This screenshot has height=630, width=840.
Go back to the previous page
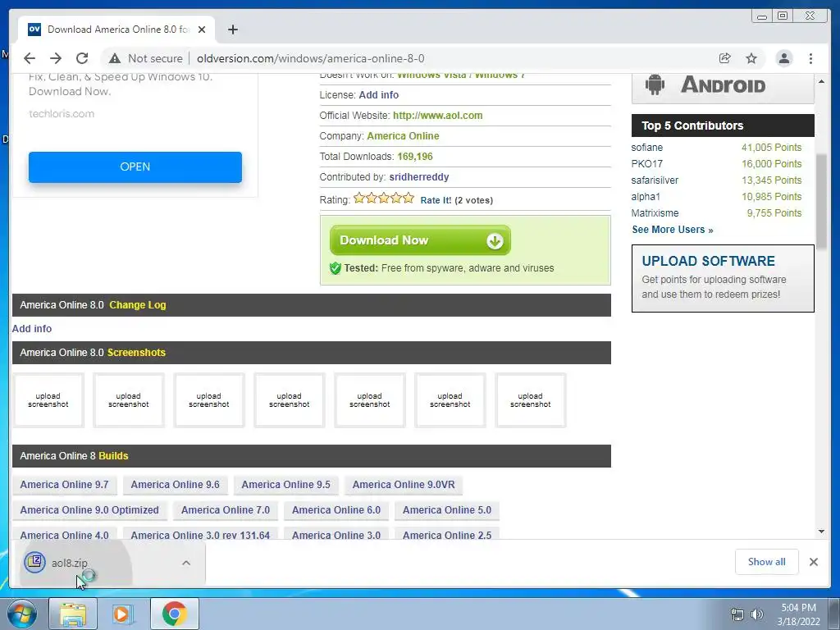tap(30, 58)
